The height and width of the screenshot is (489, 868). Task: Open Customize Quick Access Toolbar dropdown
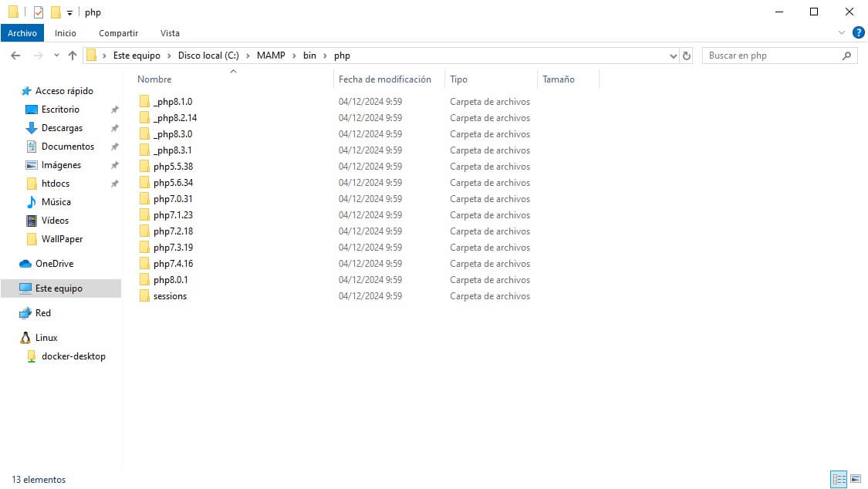coord(69,12)
